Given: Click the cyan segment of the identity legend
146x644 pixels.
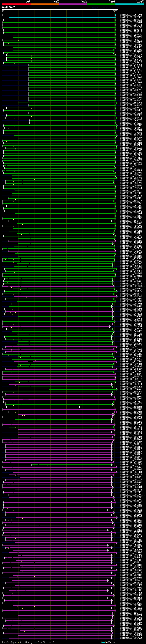Looking at the screenshot, I should coord(130,4).
